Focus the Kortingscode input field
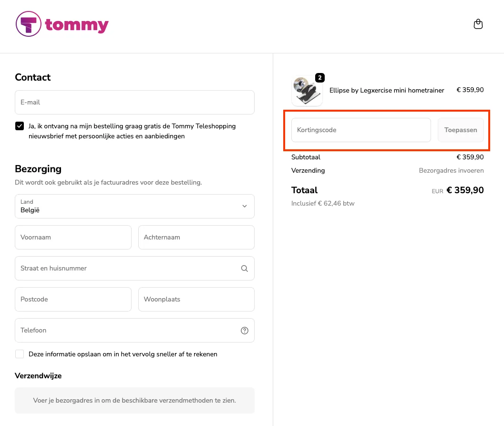Screen dimensions: 504x426 pos(360,130)
